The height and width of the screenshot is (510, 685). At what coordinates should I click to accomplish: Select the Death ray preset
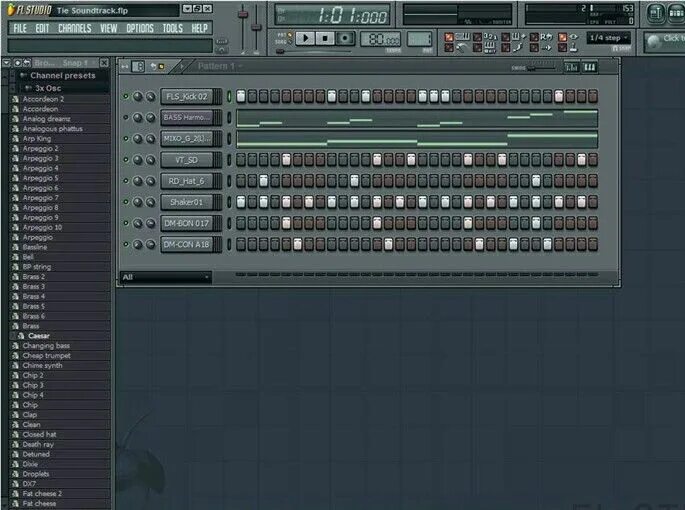(38, 444)
